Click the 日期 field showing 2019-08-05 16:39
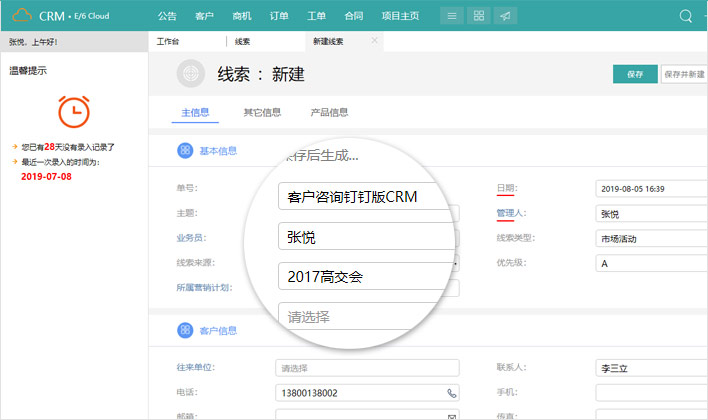The width and height of the screenshot is (708, 420). click(650, 188)
